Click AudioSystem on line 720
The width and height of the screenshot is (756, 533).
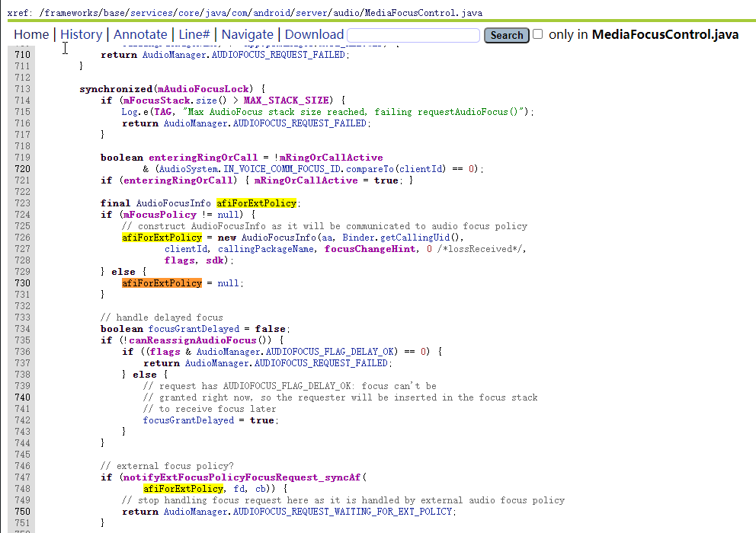188,169
